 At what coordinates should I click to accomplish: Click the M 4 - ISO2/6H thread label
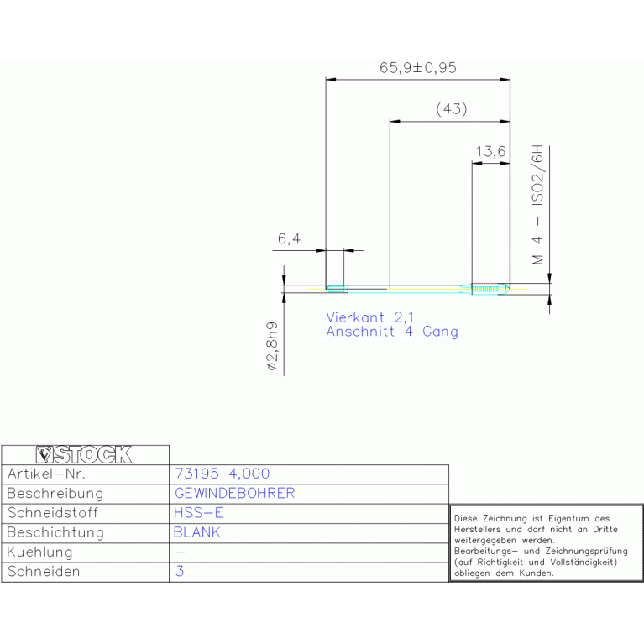click(x=537, y=205)
